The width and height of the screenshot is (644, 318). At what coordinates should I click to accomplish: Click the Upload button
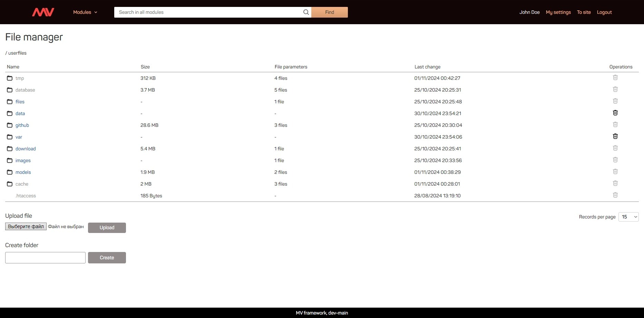click(107, 227)
